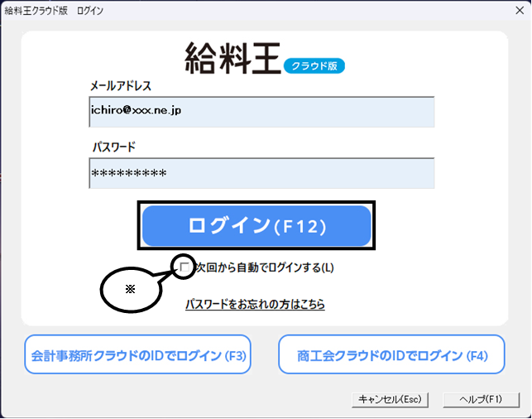This screenshot has height=419, width=532.
Task: Click the キャンセル(Esc) button
Action: (390, 400)
